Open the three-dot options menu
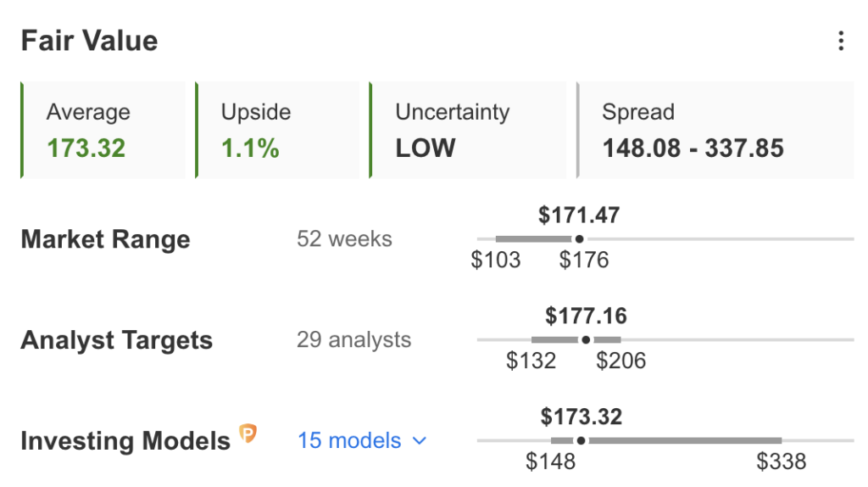Image resolution: width=868 pixels, height=487 pixels. (x=840, y=41)
